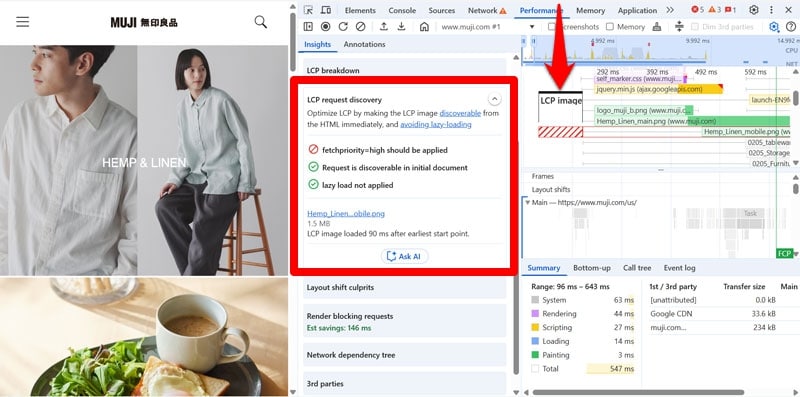The image size is (800, 397).
Task: Select the logo_muji_b.png network request
Action: pos(644,110)
